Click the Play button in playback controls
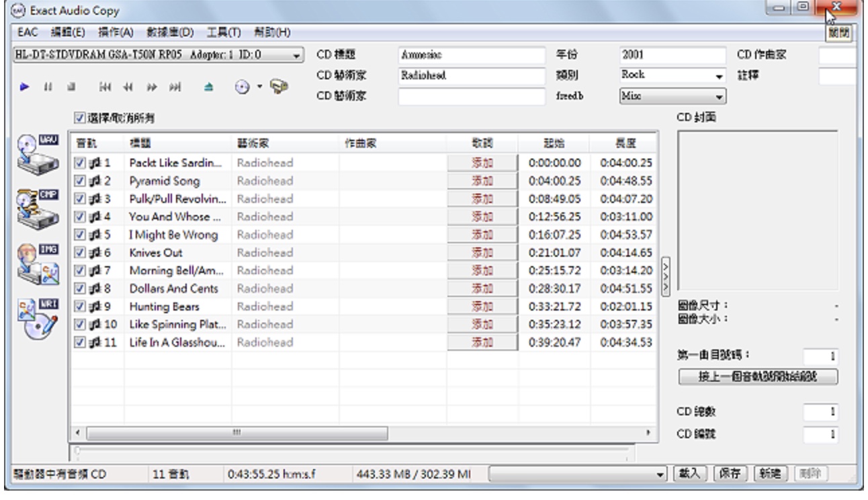This screenshot has width=868, height=500. [x=26, y=87]
